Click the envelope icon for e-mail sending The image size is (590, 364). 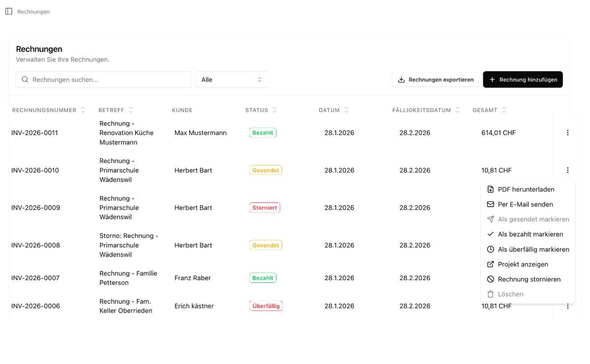click(x=490, y=204)
